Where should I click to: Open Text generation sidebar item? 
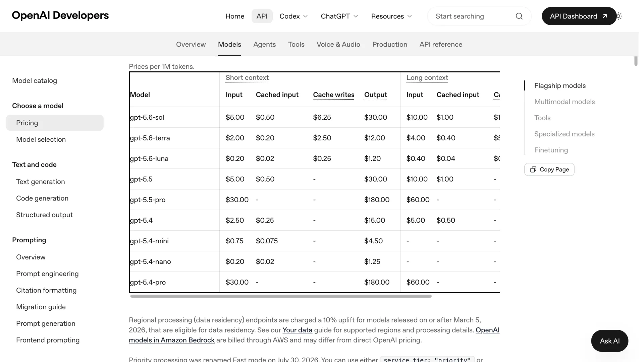tap(41, 182)
